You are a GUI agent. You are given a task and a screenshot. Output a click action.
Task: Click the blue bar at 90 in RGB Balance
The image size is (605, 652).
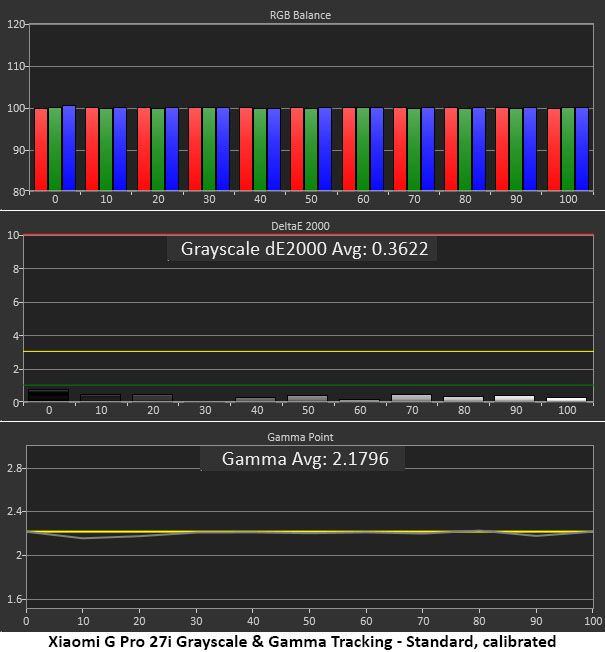(530, 149)
